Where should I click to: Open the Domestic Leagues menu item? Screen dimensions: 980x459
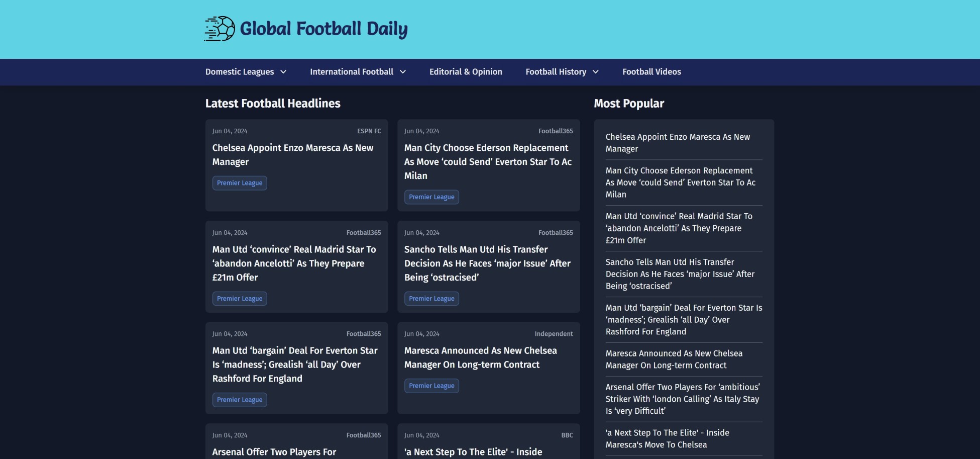click(240, 72)
